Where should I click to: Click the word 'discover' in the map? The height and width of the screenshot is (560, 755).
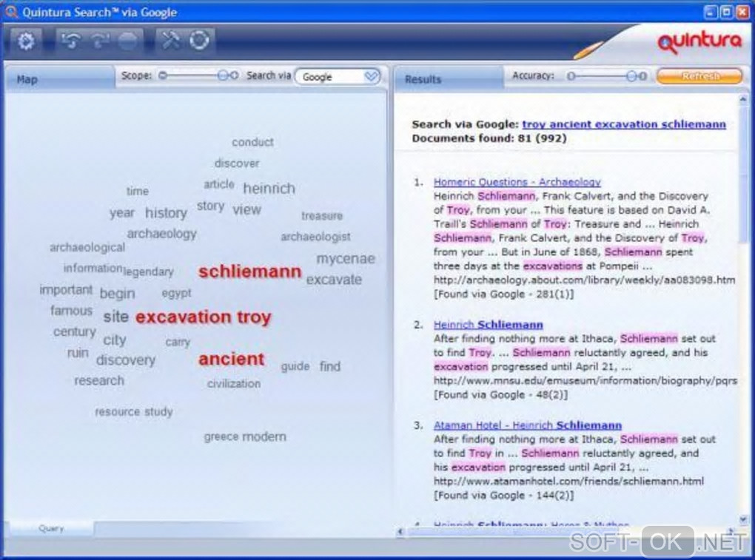(236, 163)
